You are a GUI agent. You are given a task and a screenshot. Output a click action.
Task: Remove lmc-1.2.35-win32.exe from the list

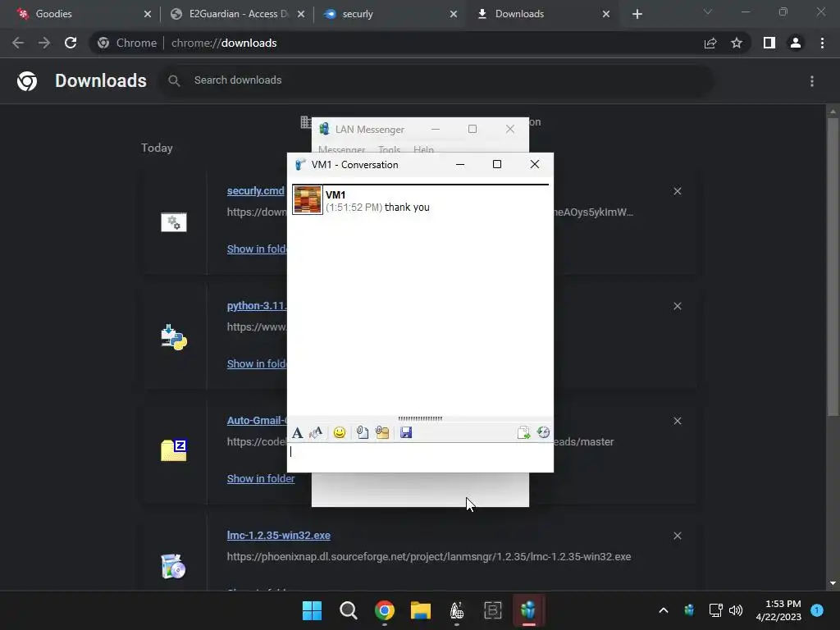click(x=677, y=536)
